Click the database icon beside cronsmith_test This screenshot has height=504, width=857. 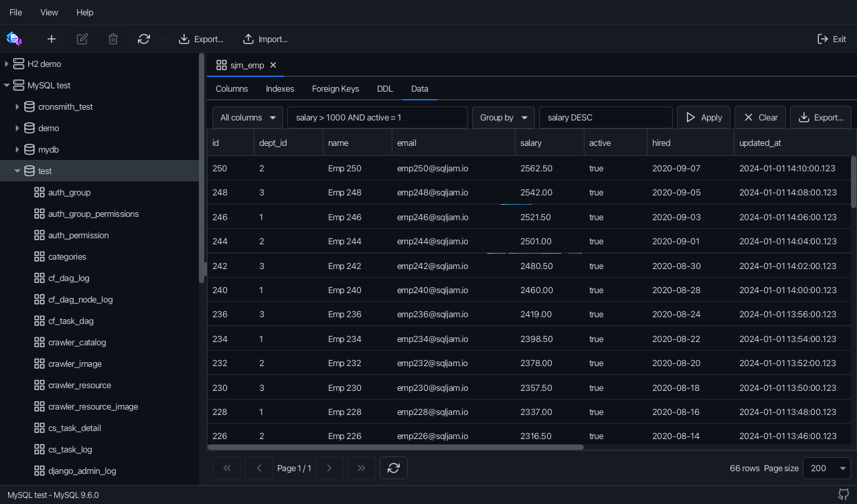click(29, 106)
